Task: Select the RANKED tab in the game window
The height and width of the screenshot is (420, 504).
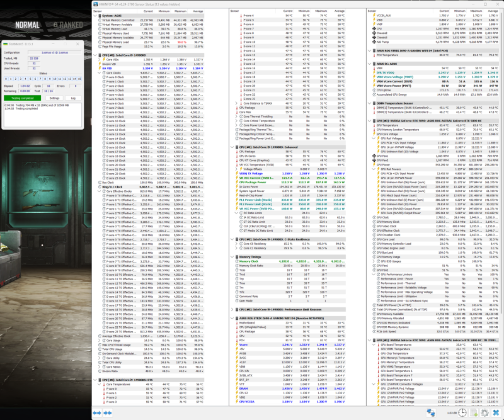Action: [68, 25]
